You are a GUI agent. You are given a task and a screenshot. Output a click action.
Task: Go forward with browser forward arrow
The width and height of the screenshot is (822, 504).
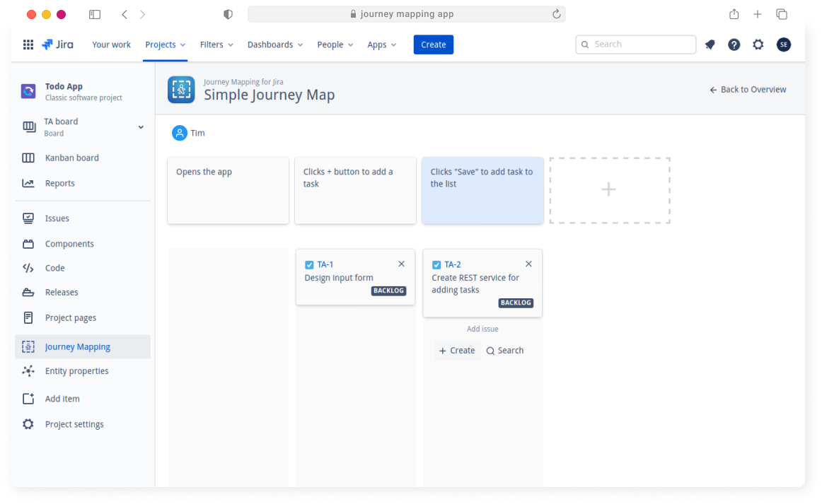(143, 14)
